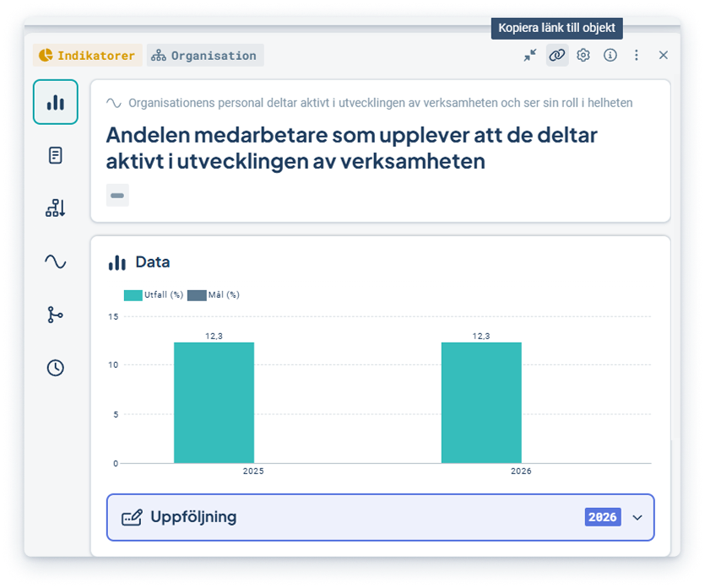Click the grey dash status badge
Viewport: 705px width, 588px height.
click(117, 196)
